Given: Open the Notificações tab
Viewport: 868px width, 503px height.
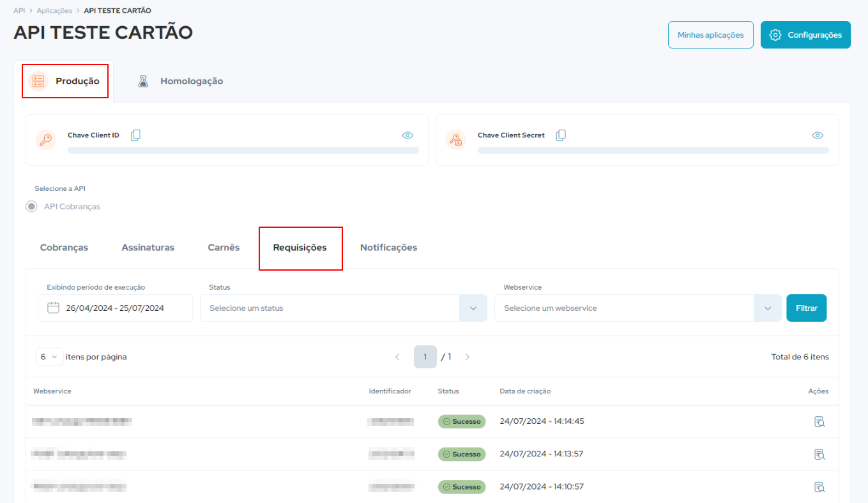Looking at the screenshot, I should coord(388,248).
